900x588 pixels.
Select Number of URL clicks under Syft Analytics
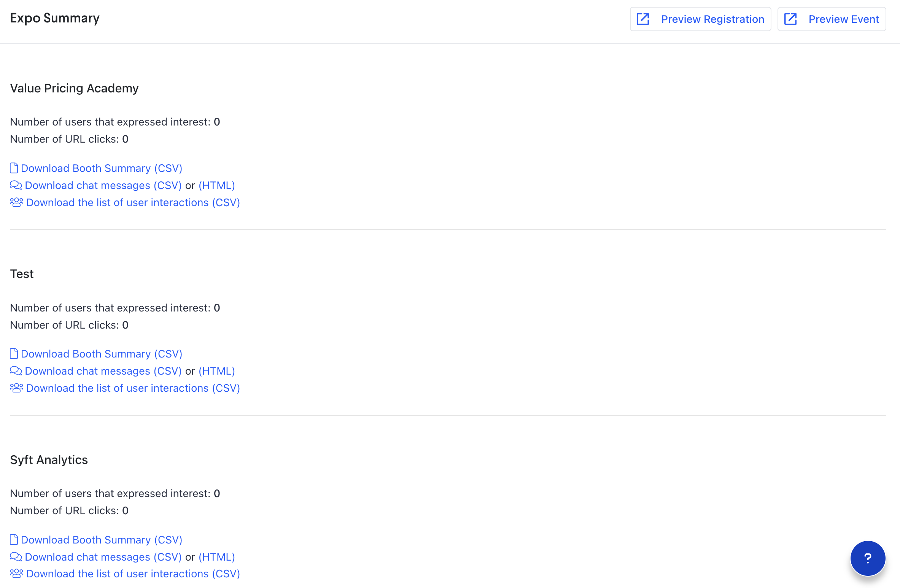(69, 510)
